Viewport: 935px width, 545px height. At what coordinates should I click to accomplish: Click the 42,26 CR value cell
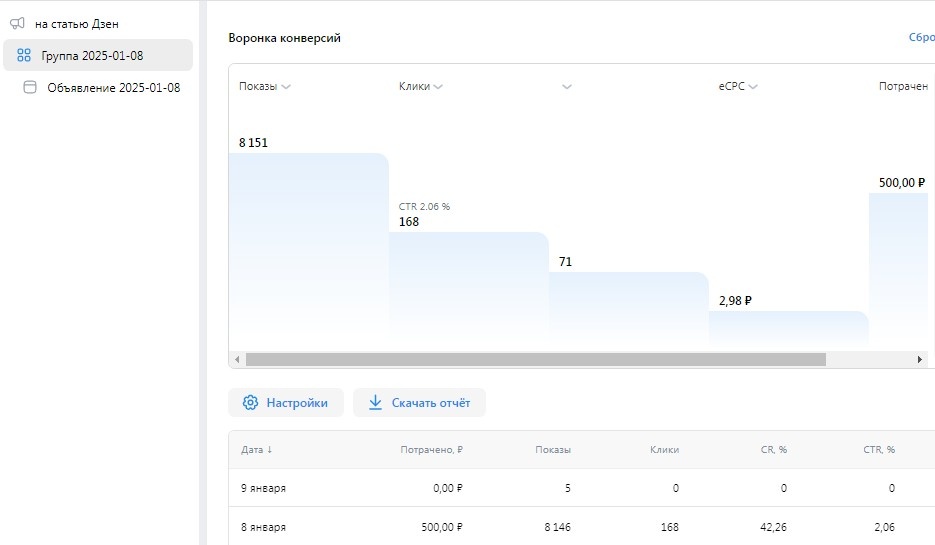coord(773,527)
